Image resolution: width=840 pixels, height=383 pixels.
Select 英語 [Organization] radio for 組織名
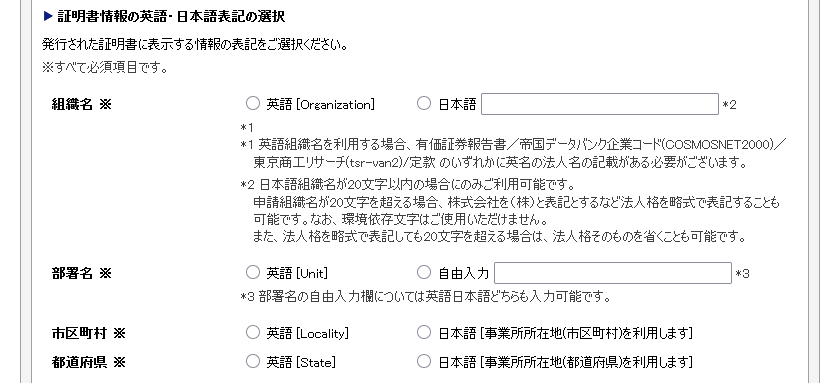[x=252, y=104]
